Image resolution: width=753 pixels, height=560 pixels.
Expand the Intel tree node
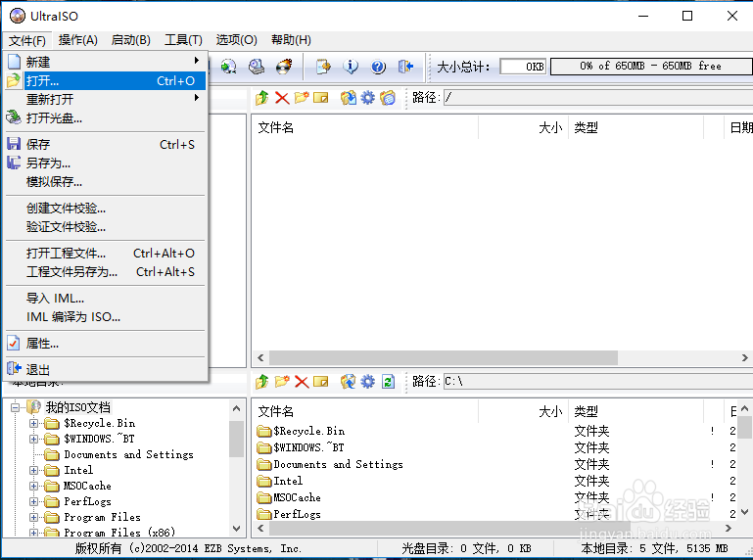(33, 470)
